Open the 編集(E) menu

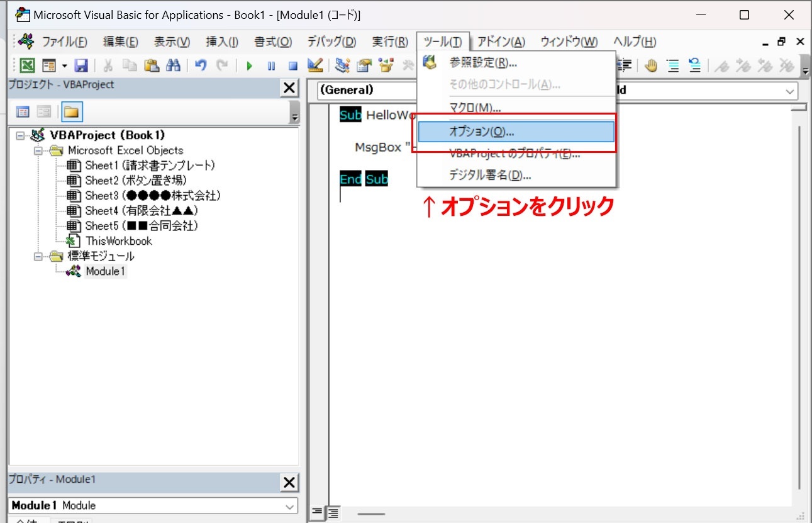120,42
